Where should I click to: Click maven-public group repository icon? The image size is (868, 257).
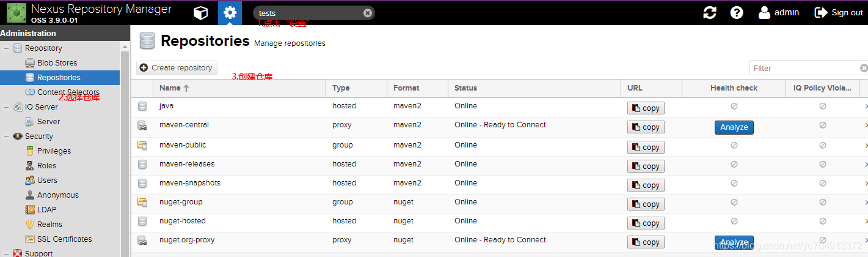click(142, 145)
